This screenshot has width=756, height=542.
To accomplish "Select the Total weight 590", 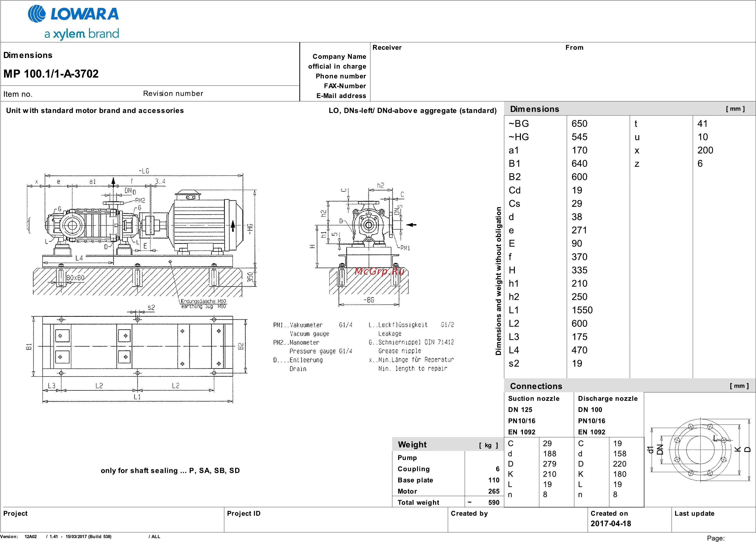I will (x=494, y=503).
